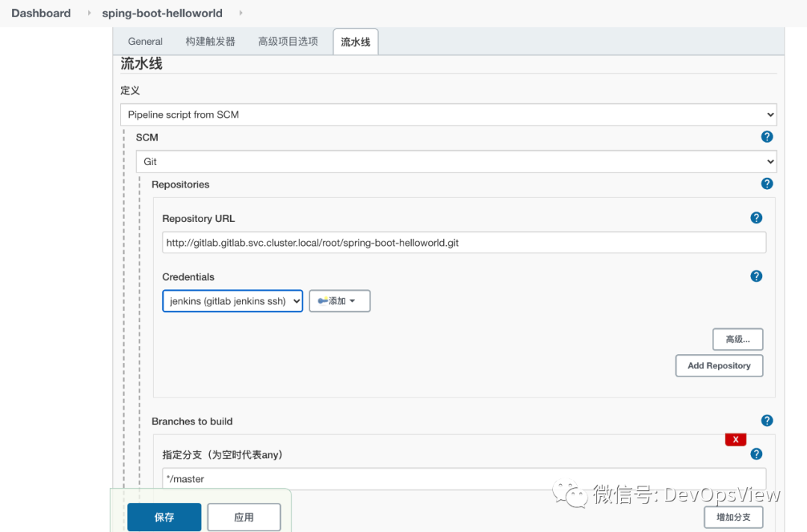The width and height of the screenshot is (807, 532).
Task: Show help for branch specifier field
Action: [x=756, y=454]
